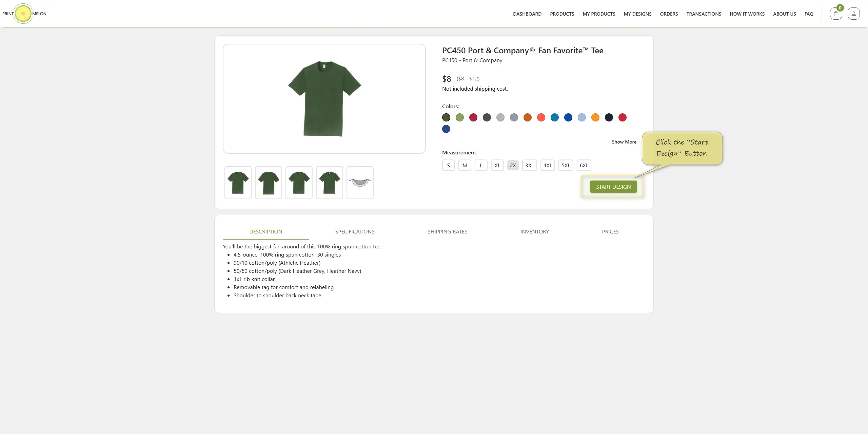Choose size 6XL
The width and height of the screenshot is (868, 434).
[x=584, y=166]
